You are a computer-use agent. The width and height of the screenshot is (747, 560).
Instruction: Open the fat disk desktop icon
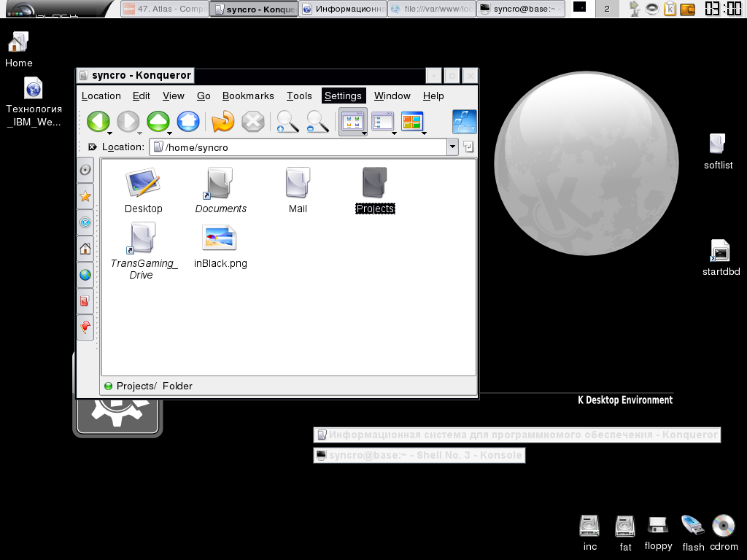click(625, 533)
